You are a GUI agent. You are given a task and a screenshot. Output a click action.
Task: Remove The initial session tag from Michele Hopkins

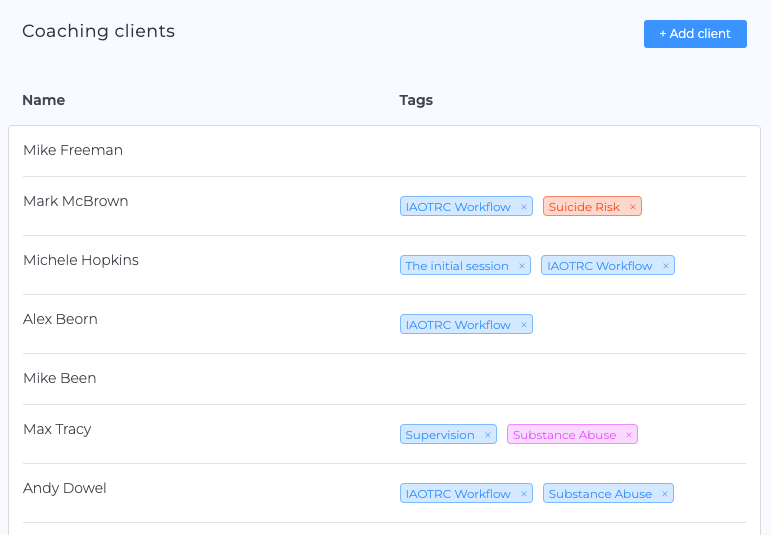(x=522, y=266)
